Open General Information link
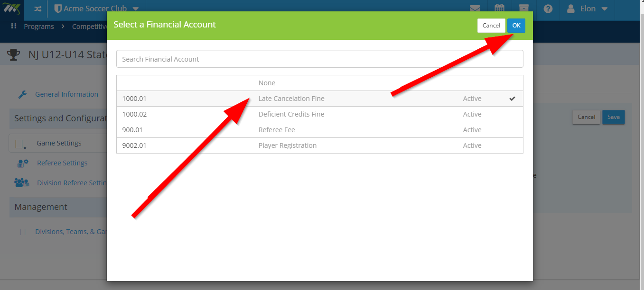 point(66,94)
